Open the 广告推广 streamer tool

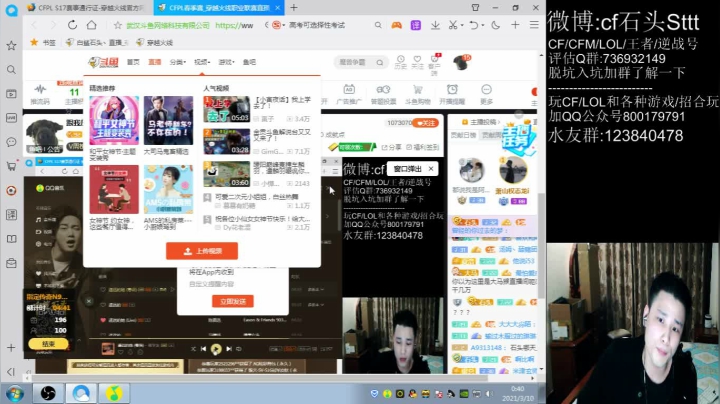349,94
